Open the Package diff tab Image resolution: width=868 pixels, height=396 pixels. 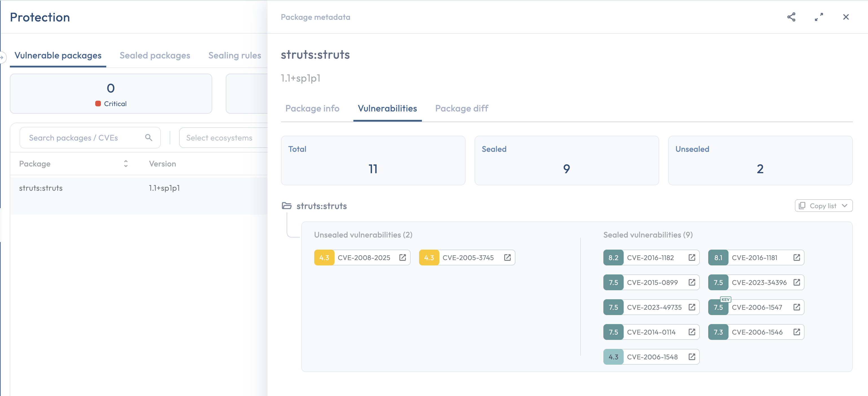click(461, 108)
